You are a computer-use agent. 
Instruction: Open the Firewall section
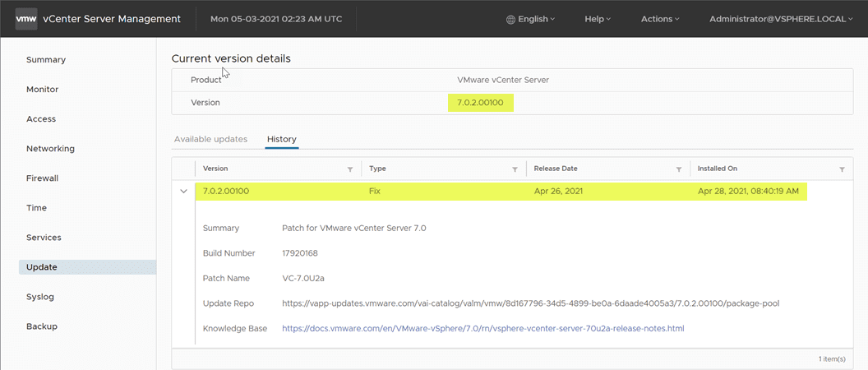tap(42, 178)
